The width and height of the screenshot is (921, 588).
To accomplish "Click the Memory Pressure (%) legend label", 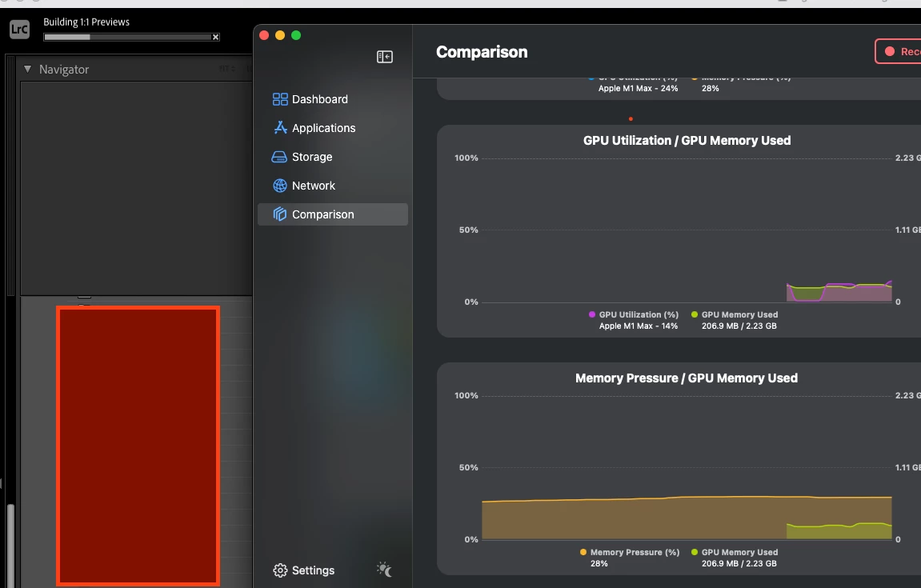I will (x=635, y=552).
